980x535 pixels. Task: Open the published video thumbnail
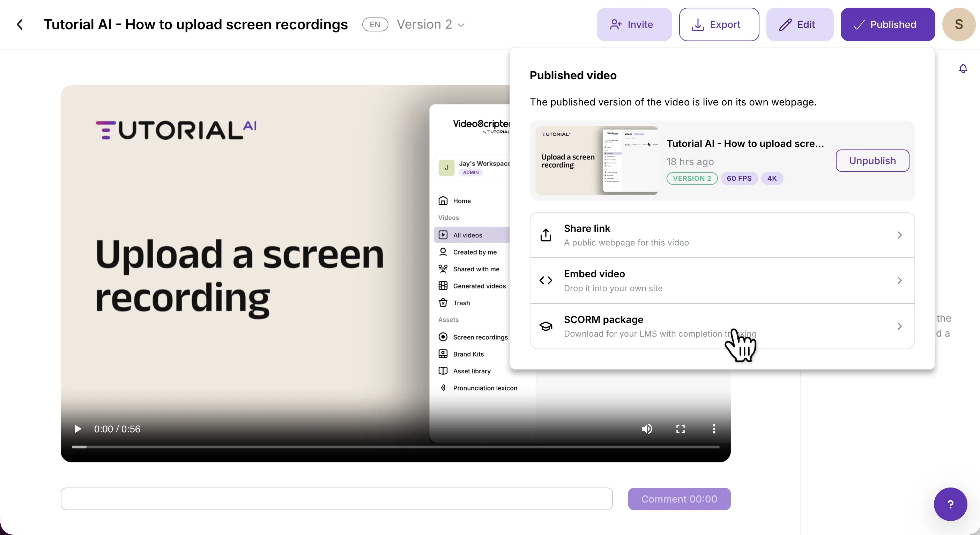596,161
